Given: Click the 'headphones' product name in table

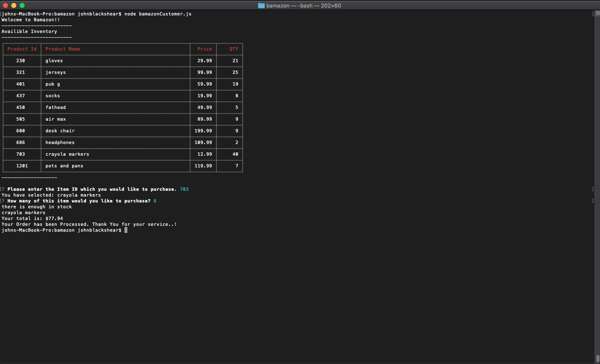Looking at the screenshot, I should 60,142.
